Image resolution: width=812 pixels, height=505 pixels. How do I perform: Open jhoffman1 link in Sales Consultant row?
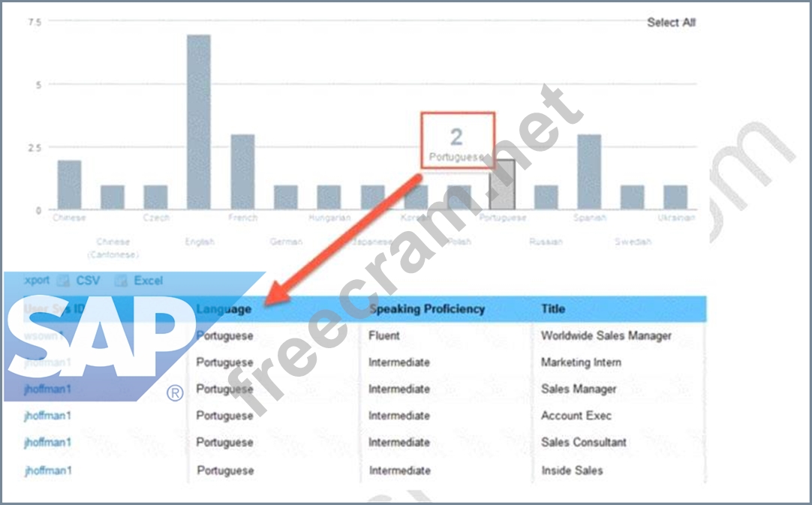pos(47,442)
